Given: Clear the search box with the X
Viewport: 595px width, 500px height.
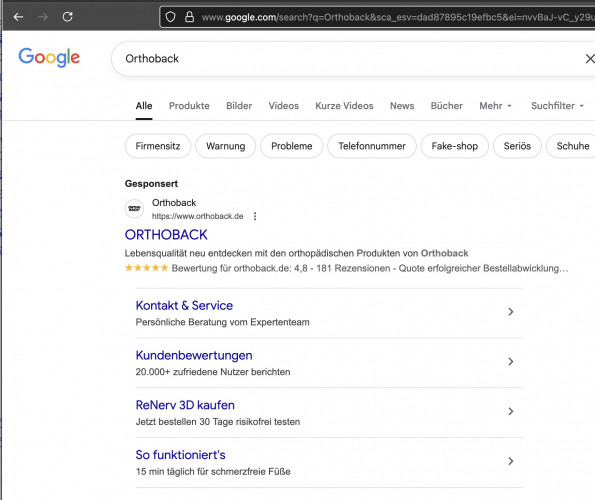Looking at the screenshot, I should [x=590, y=58].
